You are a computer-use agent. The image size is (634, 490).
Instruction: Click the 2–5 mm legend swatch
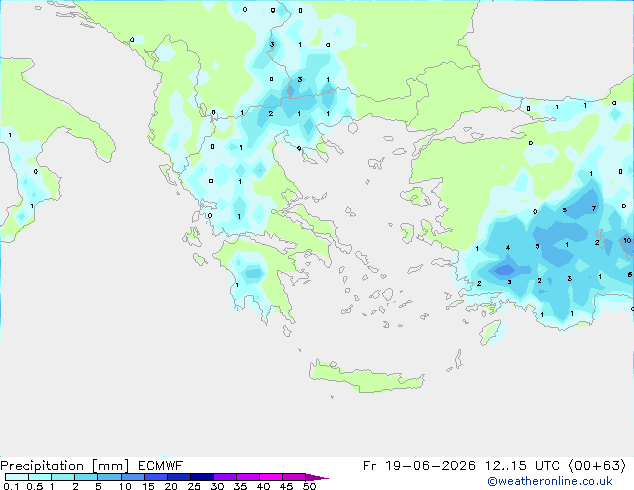tap(86, 477)
